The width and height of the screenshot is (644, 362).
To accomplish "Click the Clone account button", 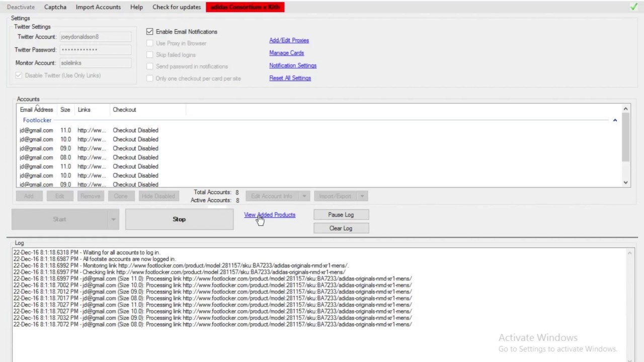I will point(121,196).
